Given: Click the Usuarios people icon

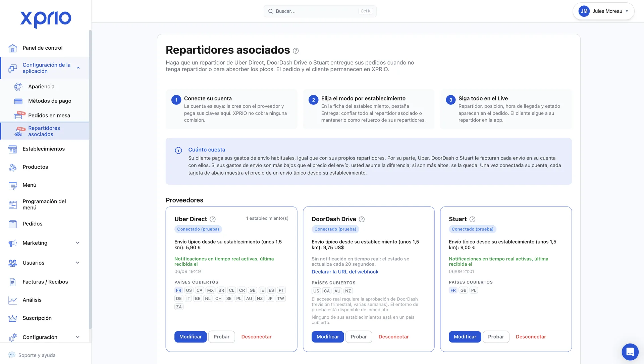Looking at the screenshot, I should point(13,263).
